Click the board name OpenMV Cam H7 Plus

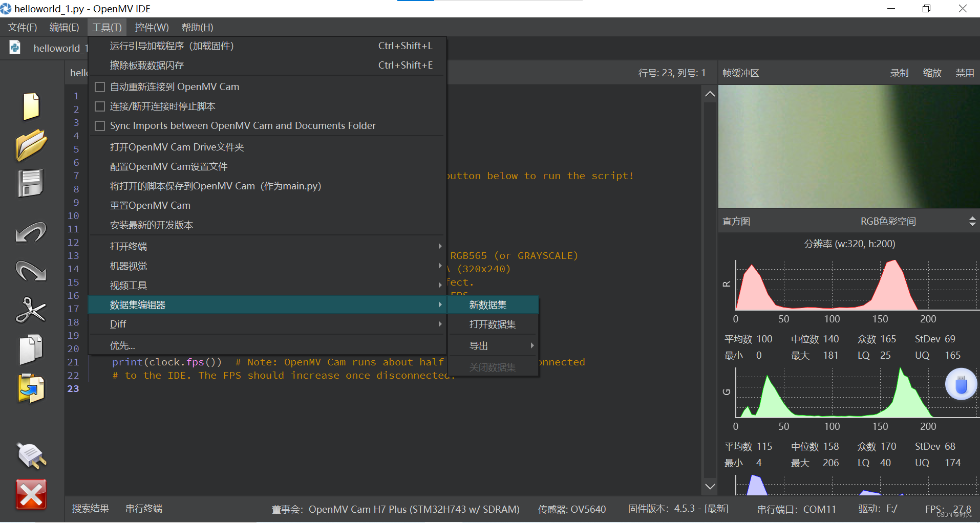(414, 510)
